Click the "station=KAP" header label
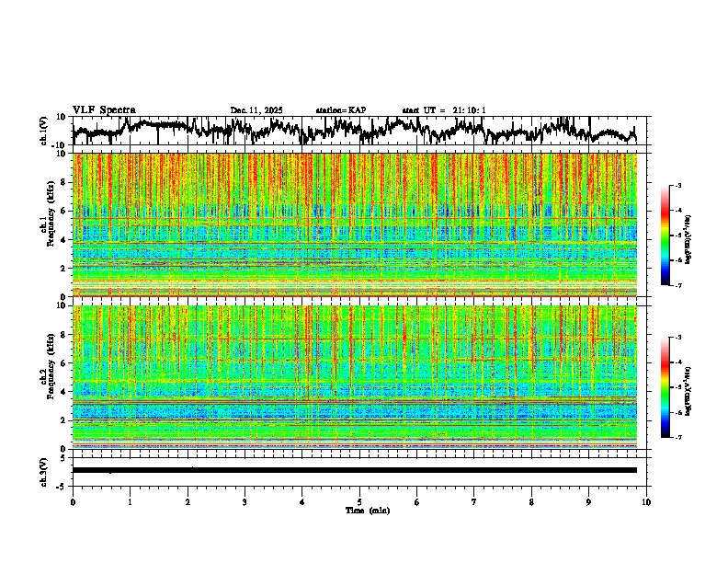728x563 pixels. click(x=341, y=110)
